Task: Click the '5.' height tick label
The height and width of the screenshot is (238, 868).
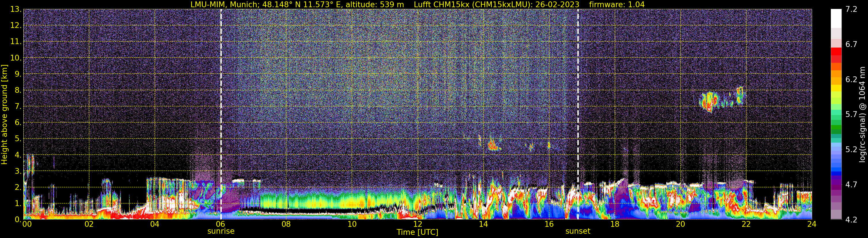Action: (x=18, y=139)
